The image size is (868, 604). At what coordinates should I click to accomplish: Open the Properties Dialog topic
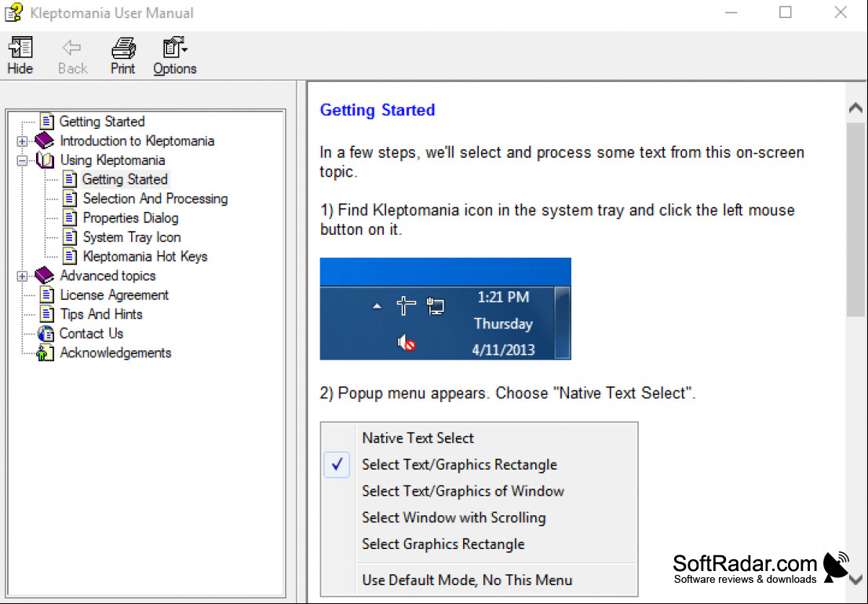tap(130, 218)
